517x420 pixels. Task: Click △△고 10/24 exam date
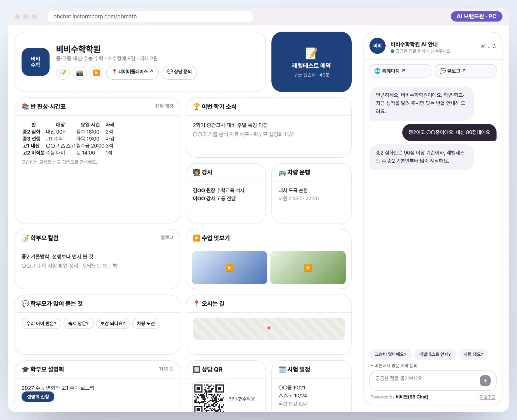pos(293,396)
